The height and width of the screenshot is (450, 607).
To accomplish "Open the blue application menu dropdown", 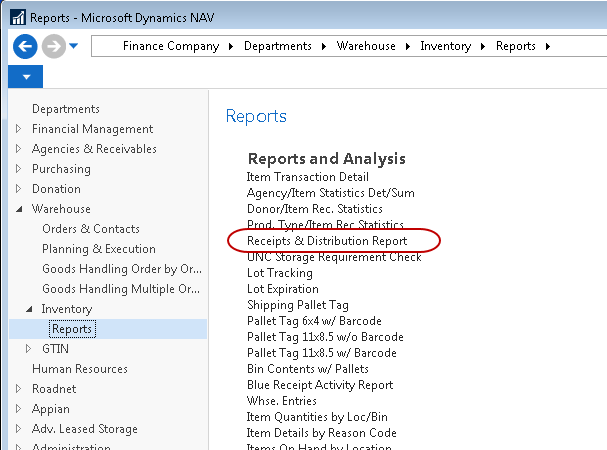I will point(25,76).
